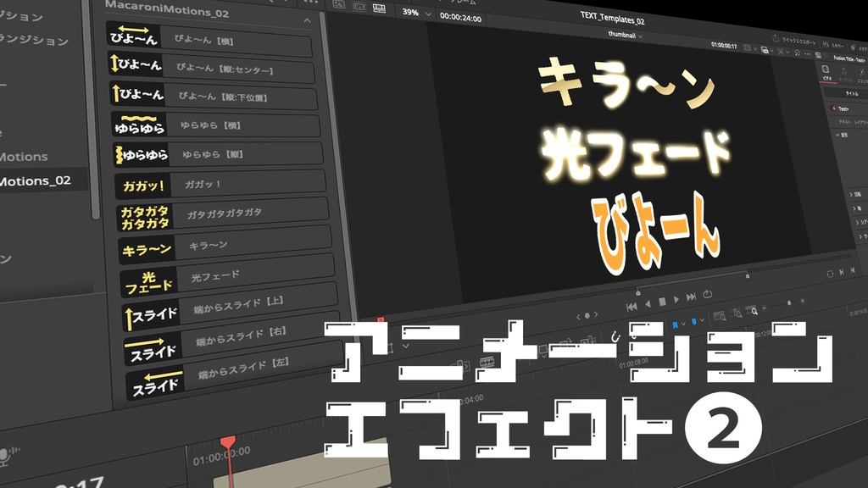Click the color wheel icon in the viewer toolbar
The height and width of the screenshot is (488, 868).
797,53
